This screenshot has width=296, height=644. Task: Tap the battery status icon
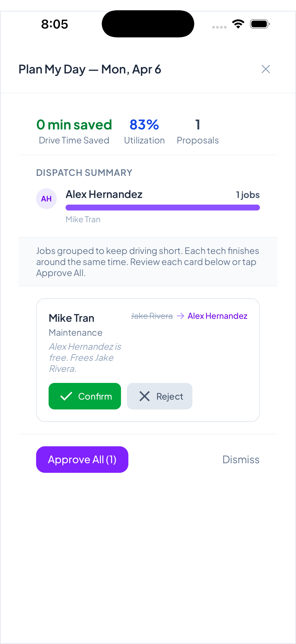(259, 24)
